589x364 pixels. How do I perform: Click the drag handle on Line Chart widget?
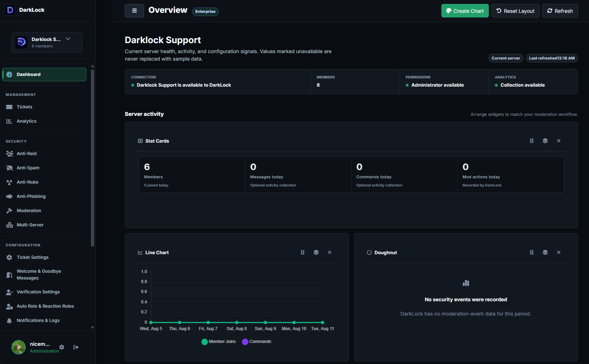point(303,252)
